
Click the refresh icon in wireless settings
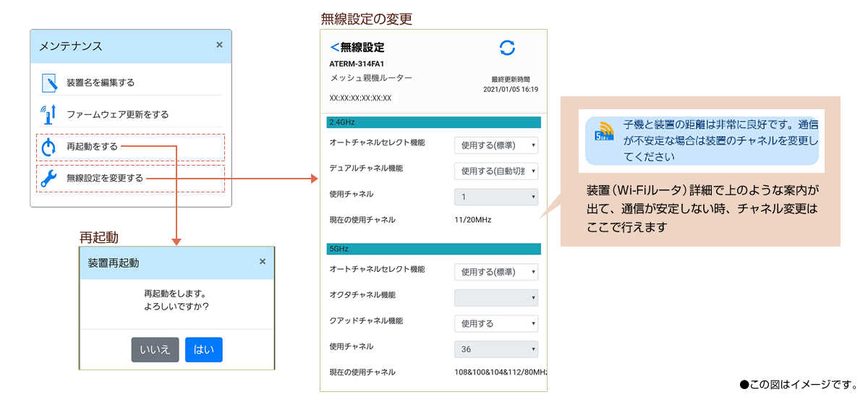(x=508, y=48)
